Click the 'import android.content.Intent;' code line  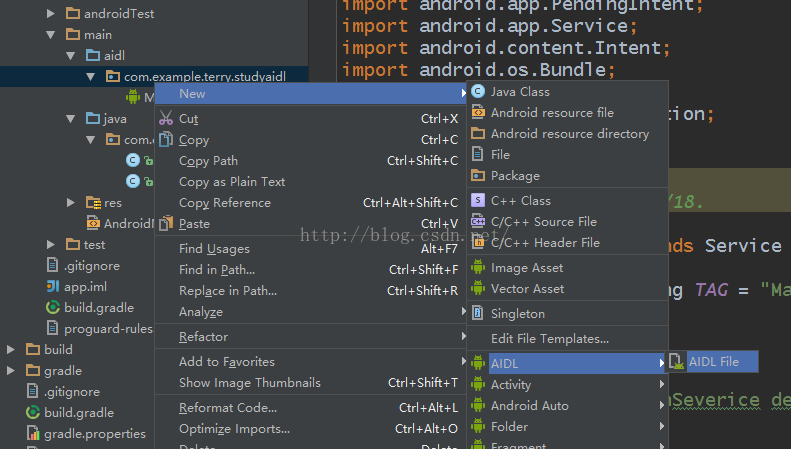(506, 48)
